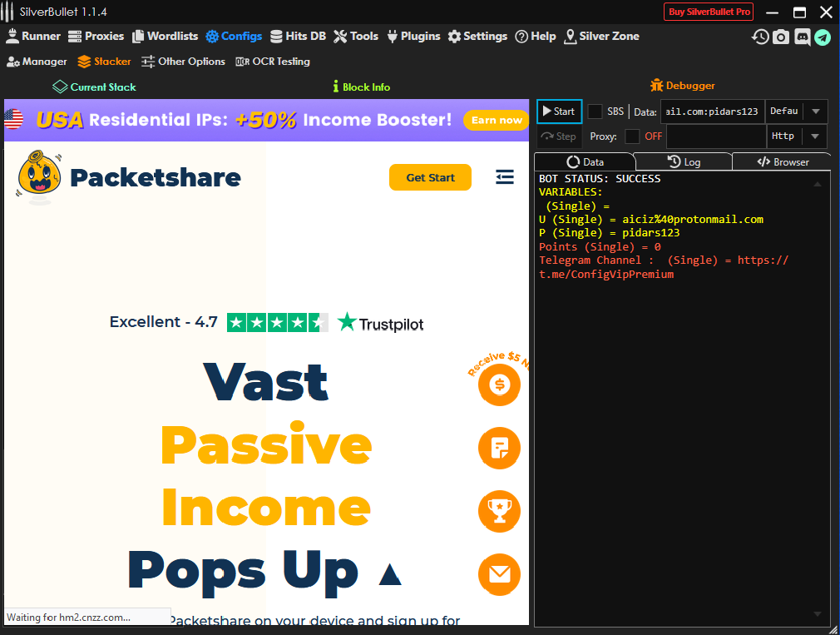This screenshot has height=635, width=840.
Task: Switch to the Stacker tab
Action: click(105, 62)
